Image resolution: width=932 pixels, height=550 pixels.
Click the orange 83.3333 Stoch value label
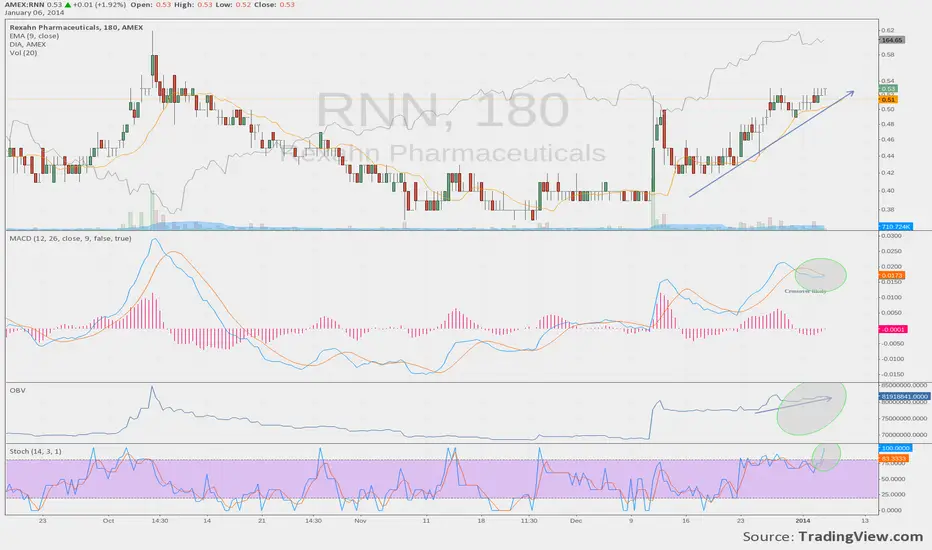[893, 458]
